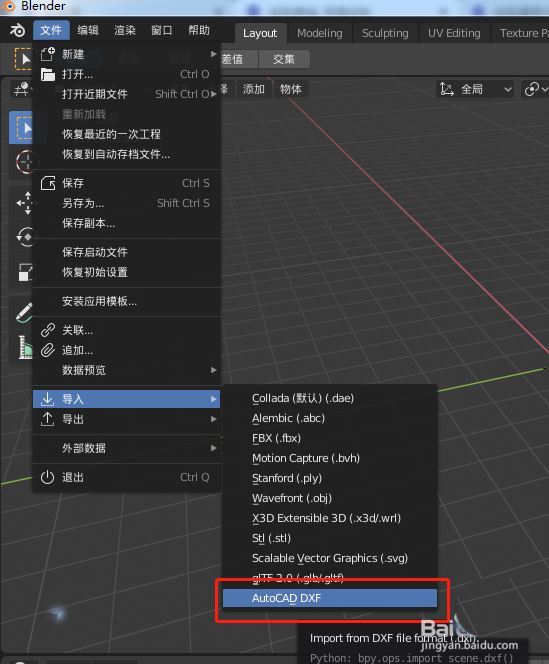Choose 恢复最近的一次工程

point(127,134)
